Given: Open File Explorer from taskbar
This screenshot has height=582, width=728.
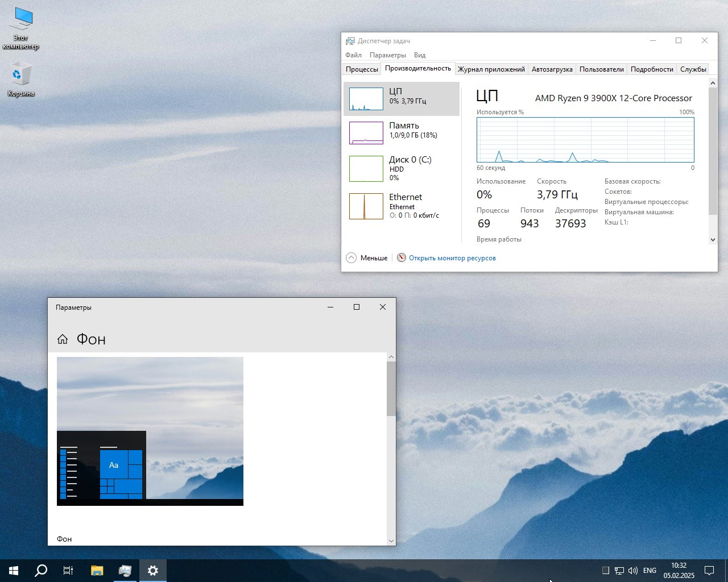Looking at the screenshot, I should (97, 571).
